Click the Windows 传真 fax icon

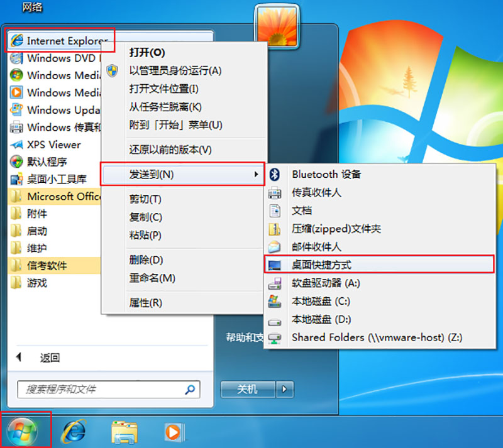click(x=16, y=128)
